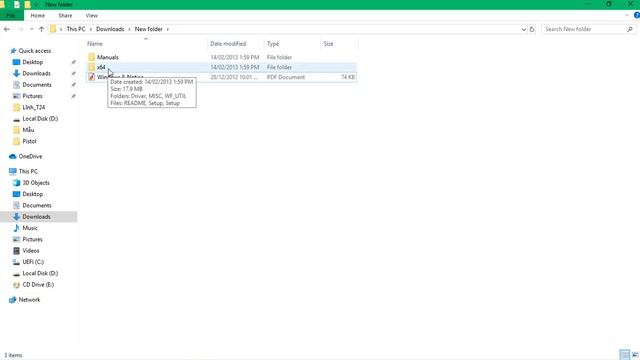
Task: Click New folder breadcrumb segment
Action: 149,29
